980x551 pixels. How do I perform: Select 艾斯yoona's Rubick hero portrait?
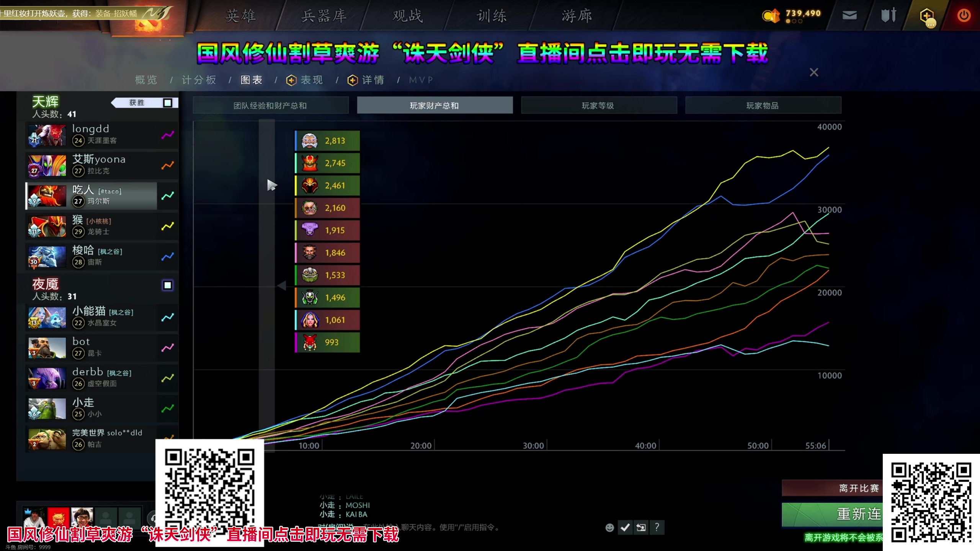coord(47,166)
